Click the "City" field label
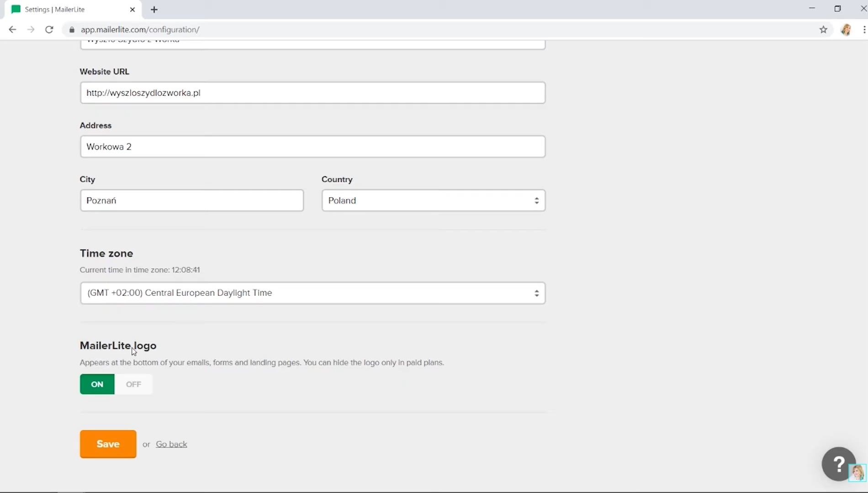Screen dimensions: 868x493 [x=87, y=179]
